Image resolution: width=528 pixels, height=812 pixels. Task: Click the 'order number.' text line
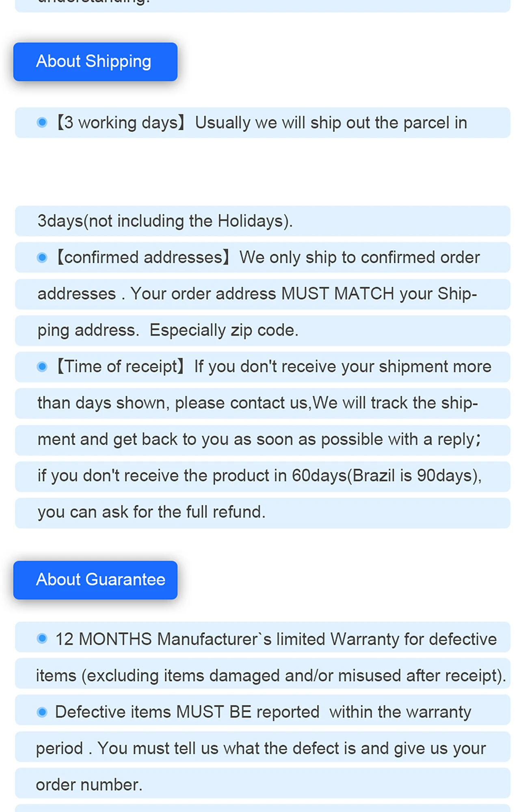coord(89,785)
